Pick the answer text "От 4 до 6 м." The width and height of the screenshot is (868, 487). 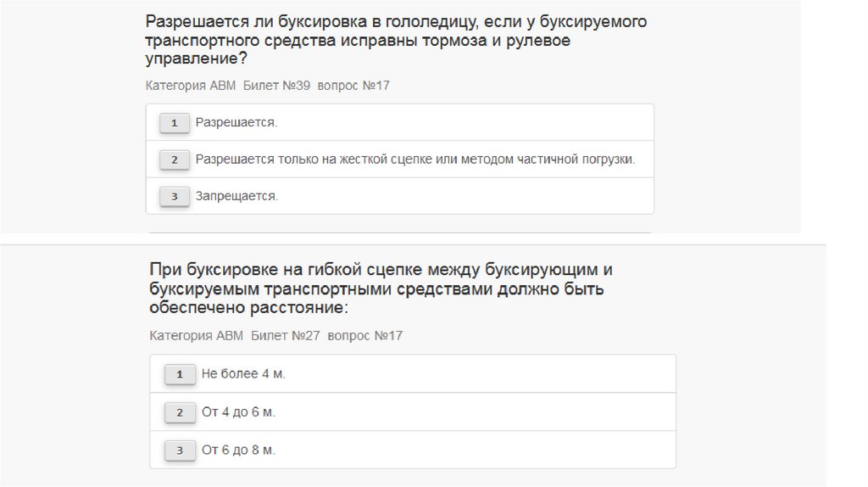pyautogui.click(x=239, y=412)
